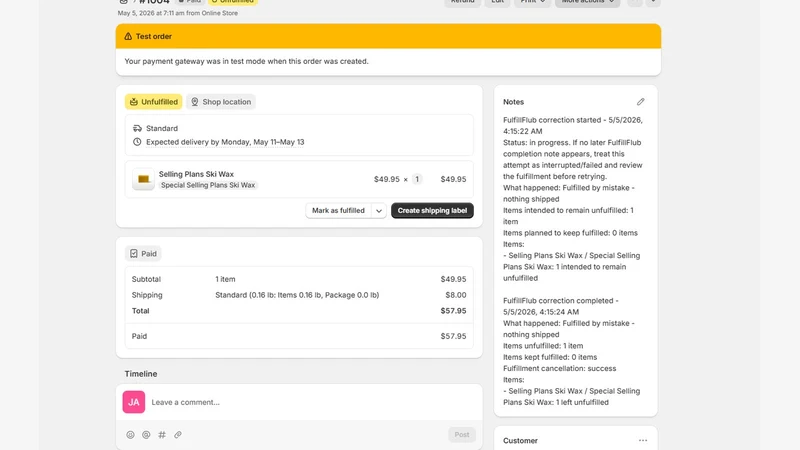This screenshot has height=450, width=800.
Task: Click the Unfulfilled status badge
Action: pos(154,102)
